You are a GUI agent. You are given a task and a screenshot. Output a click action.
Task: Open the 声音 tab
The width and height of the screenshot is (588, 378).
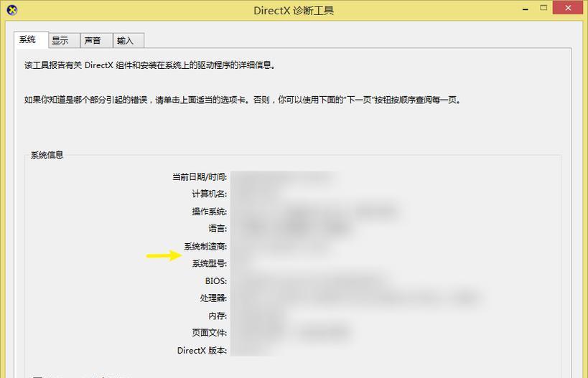[96, 40]
